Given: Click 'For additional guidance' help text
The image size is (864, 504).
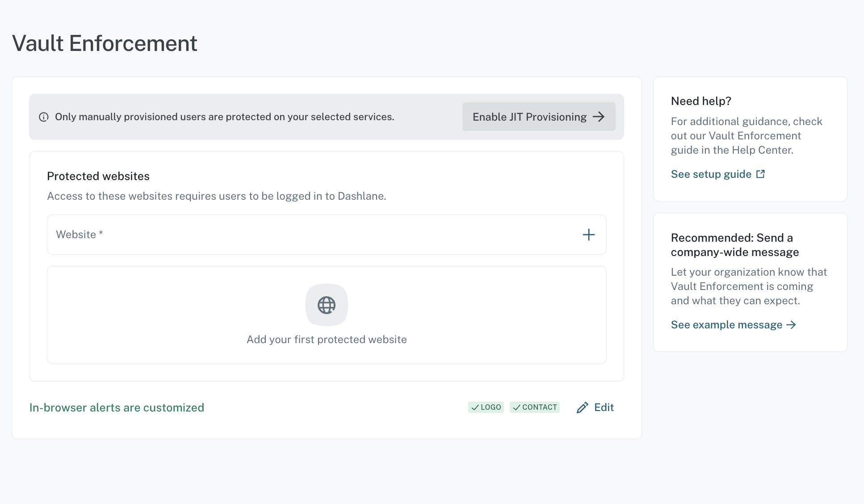Looking at the screenshot, I should (747, 136).
